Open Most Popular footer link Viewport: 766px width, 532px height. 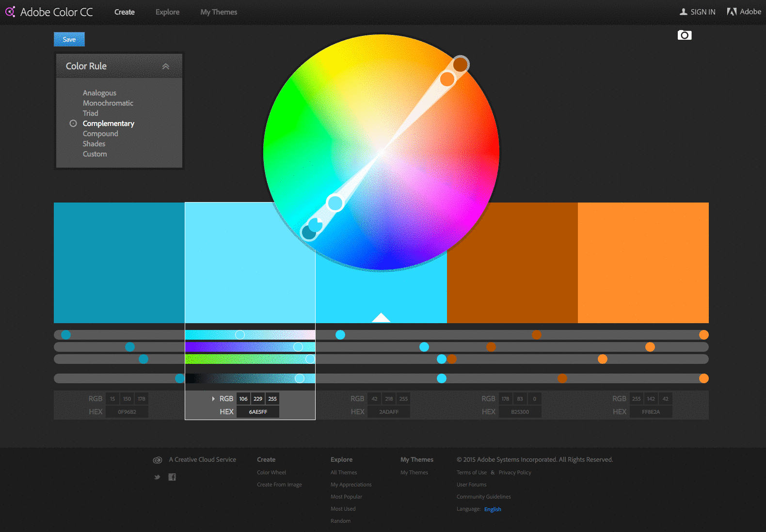click(346, 497)
